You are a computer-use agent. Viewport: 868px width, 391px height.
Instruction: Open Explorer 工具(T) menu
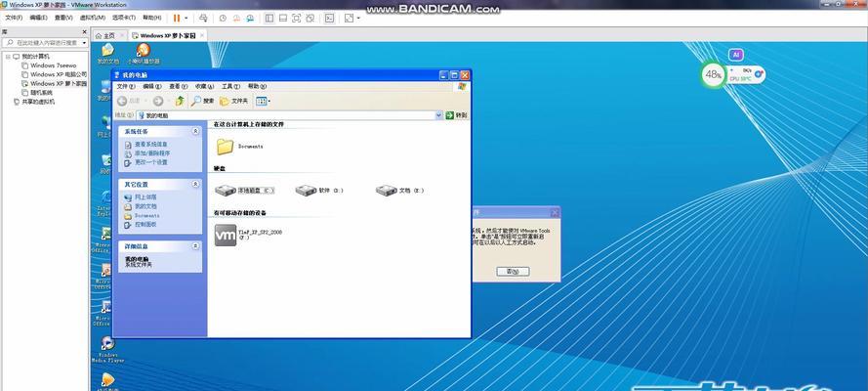click(230, 86)
